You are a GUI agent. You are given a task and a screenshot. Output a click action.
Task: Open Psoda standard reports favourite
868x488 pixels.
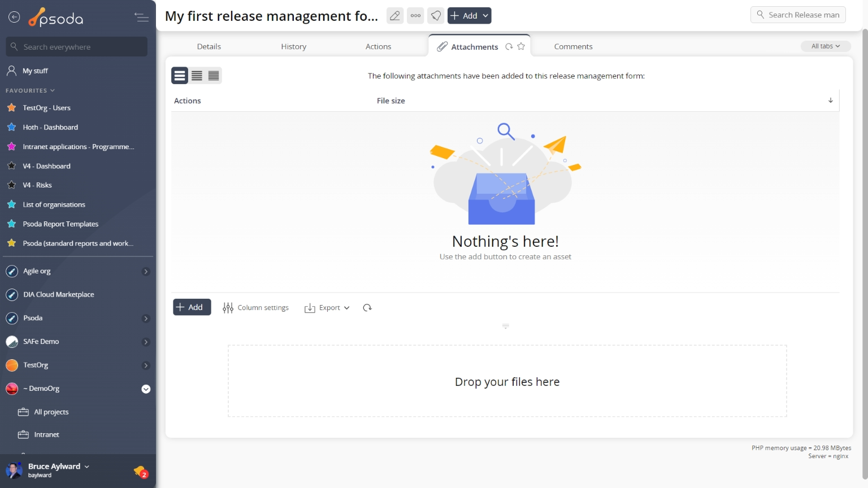coord(78,243)
